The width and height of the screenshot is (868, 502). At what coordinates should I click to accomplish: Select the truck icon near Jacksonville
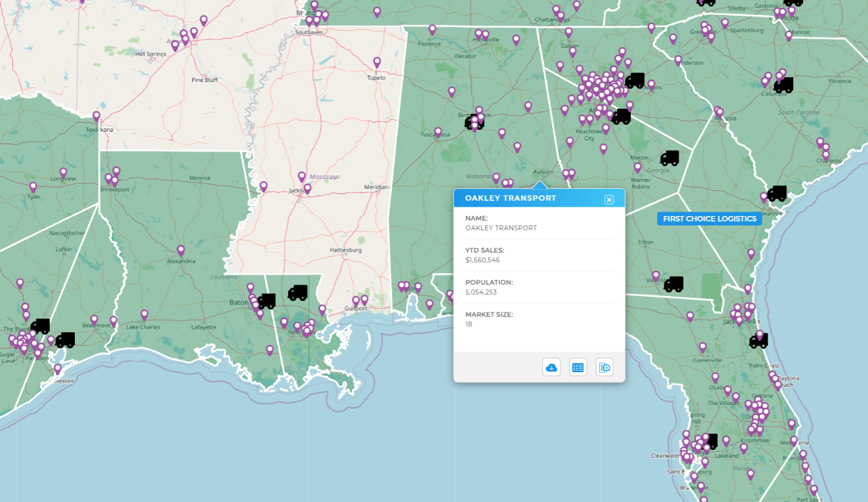pos(758,340)
